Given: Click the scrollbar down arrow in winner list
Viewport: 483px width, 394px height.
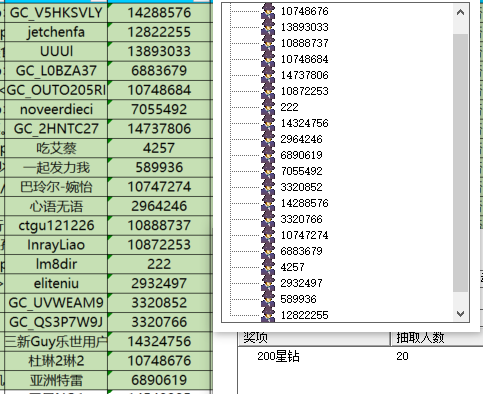Looking at the screenshot, I should [460, 314].
